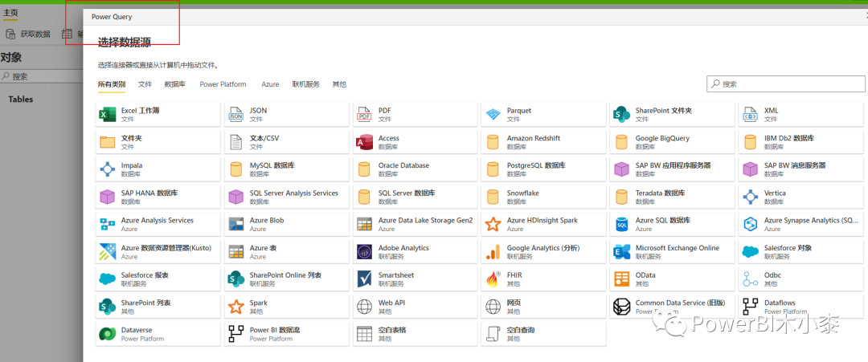Viewport: 868px width, 362px height.
Task: Select the Azure SQL 数据库 icon
Action: [x=621, y=224]
